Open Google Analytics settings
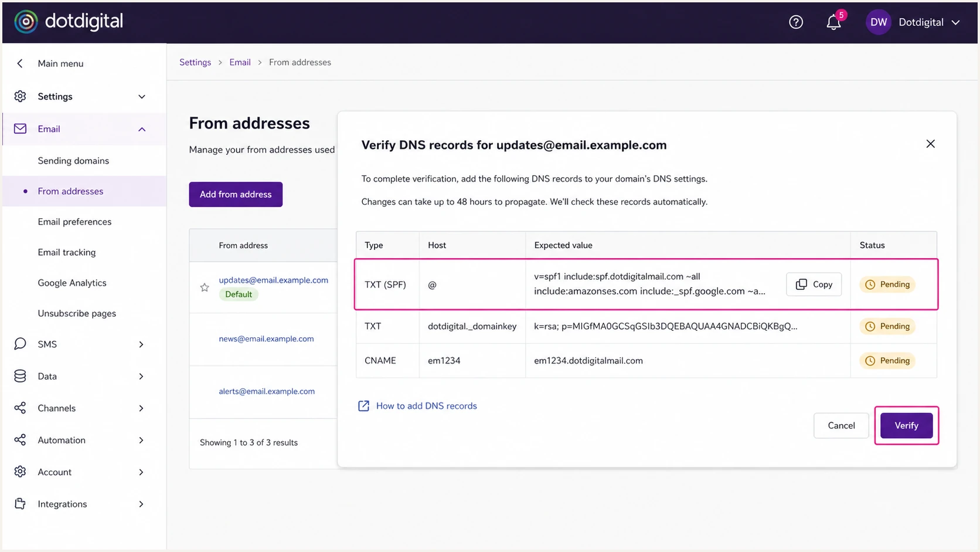This screenshot has width=980, height=552. [72, 283]
